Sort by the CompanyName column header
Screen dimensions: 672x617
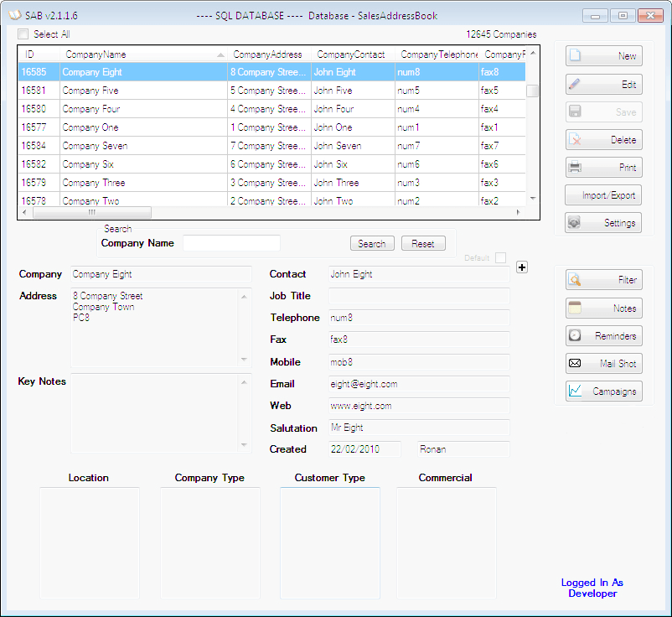pyautogui.click(x=143, y=54)
